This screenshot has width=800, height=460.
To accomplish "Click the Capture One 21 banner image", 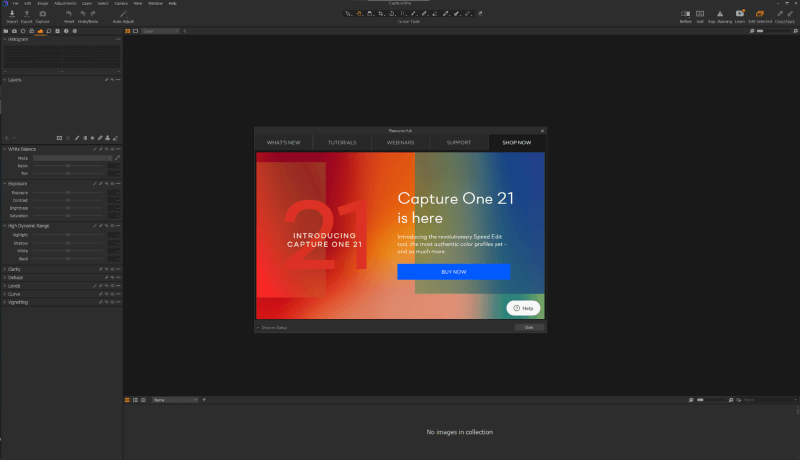I will (401, 236).
